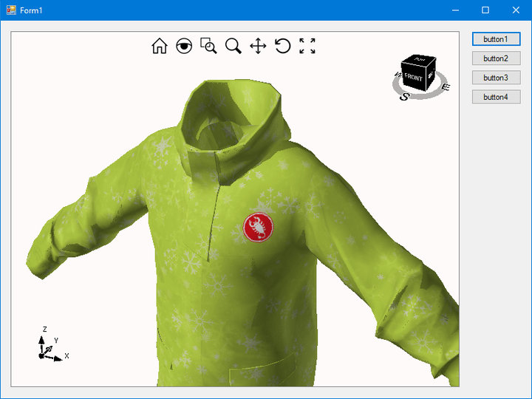Click the rotate view icon
The width and height of the screenshot is (532, 399).
pos(282,47)
